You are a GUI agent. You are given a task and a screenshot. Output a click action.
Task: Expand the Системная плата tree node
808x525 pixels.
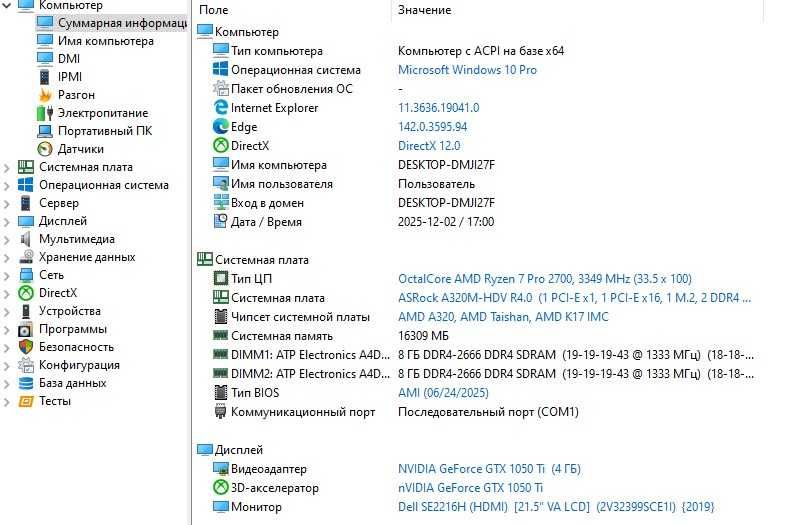pos(7,167)
